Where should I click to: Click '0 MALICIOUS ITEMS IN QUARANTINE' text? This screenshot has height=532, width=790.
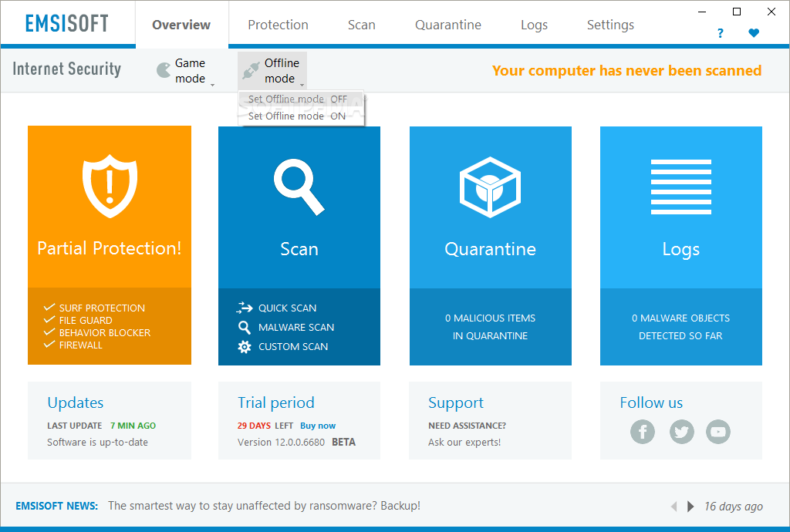pos(490,327)
